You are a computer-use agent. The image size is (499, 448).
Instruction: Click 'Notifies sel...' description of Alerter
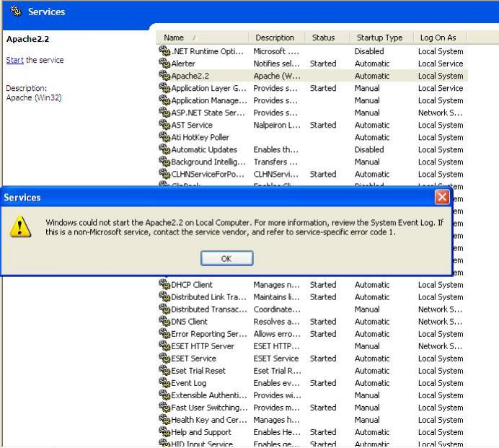tap(277, 63)
